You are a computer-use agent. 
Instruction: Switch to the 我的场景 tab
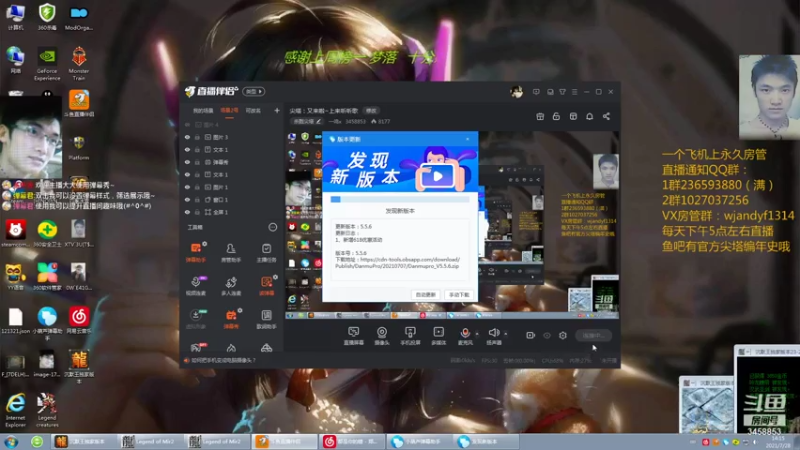click(203, 111)
